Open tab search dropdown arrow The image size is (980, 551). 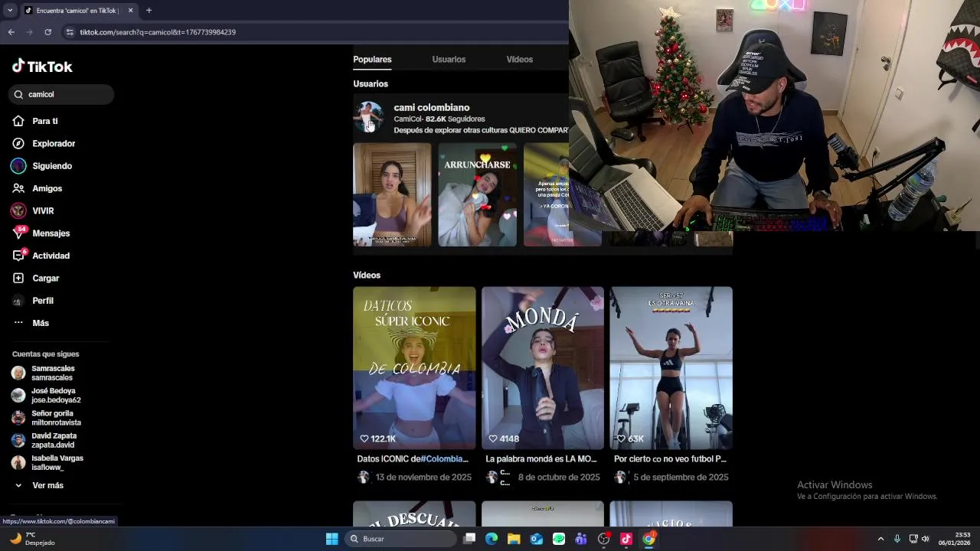10,10
